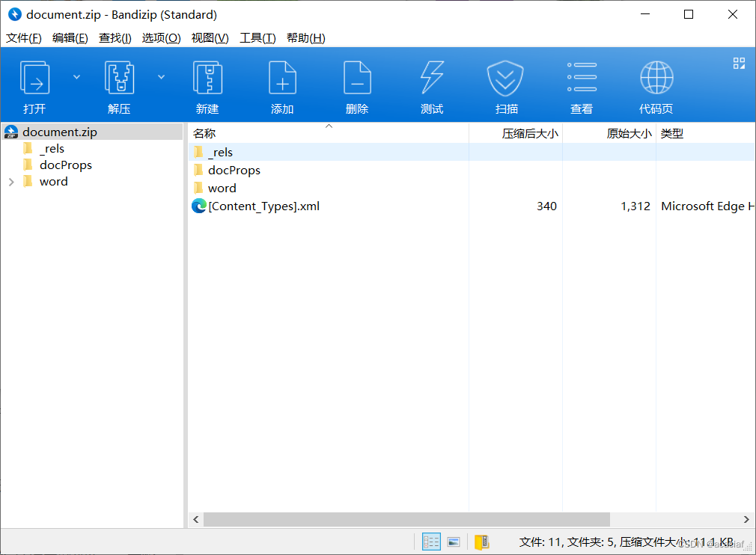Minimize the Bandizip window
The image size is (756, 555).
pos(645,14)
